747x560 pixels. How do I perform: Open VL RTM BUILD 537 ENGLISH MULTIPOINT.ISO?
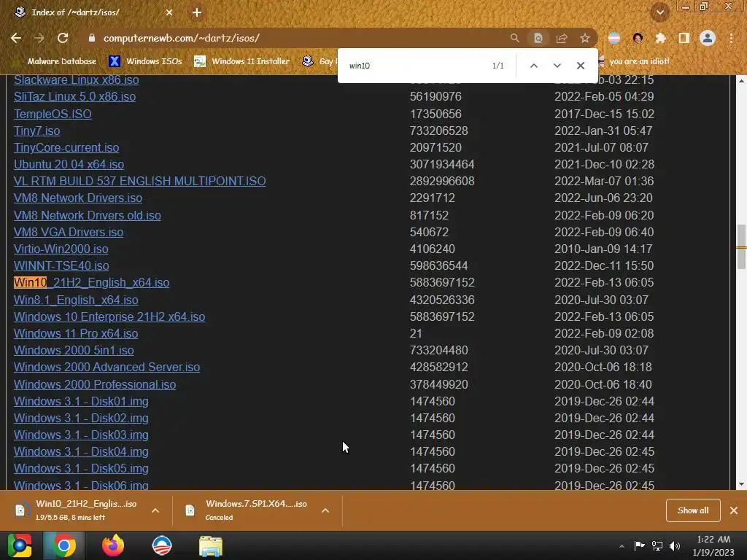point(139,181)
